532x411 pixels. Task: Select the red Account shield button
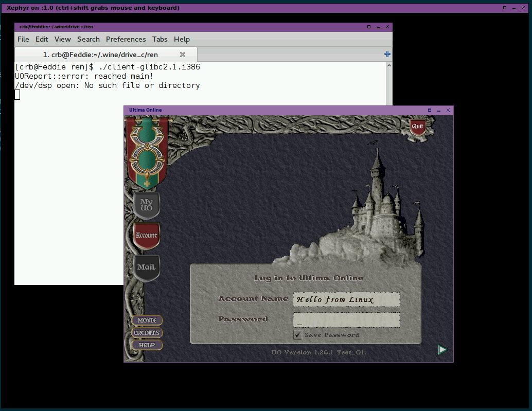146,236
